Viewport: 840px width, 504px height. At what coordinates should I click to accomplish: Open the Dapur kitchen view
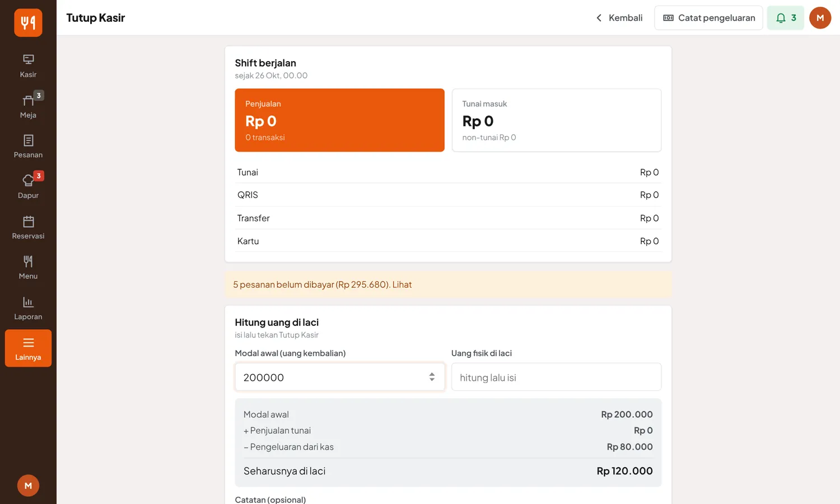tap(28, 186)
